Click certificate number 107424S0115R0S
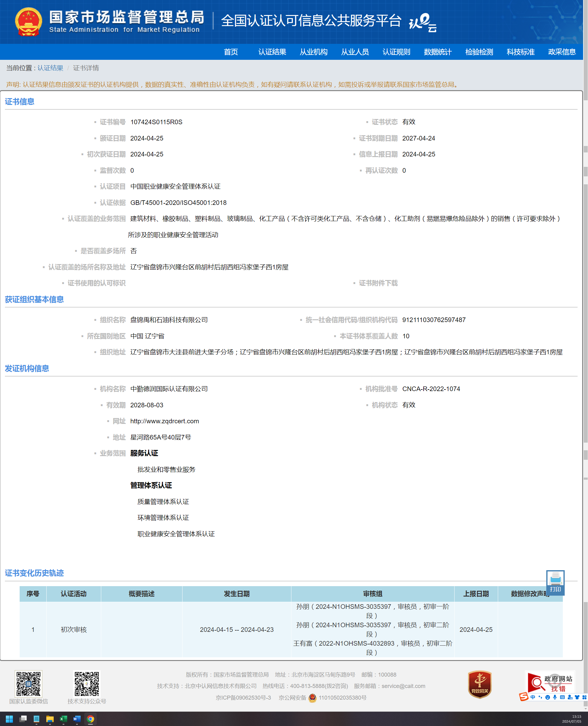The height and width of the screenshot is (726, 588). pos(156,122)
